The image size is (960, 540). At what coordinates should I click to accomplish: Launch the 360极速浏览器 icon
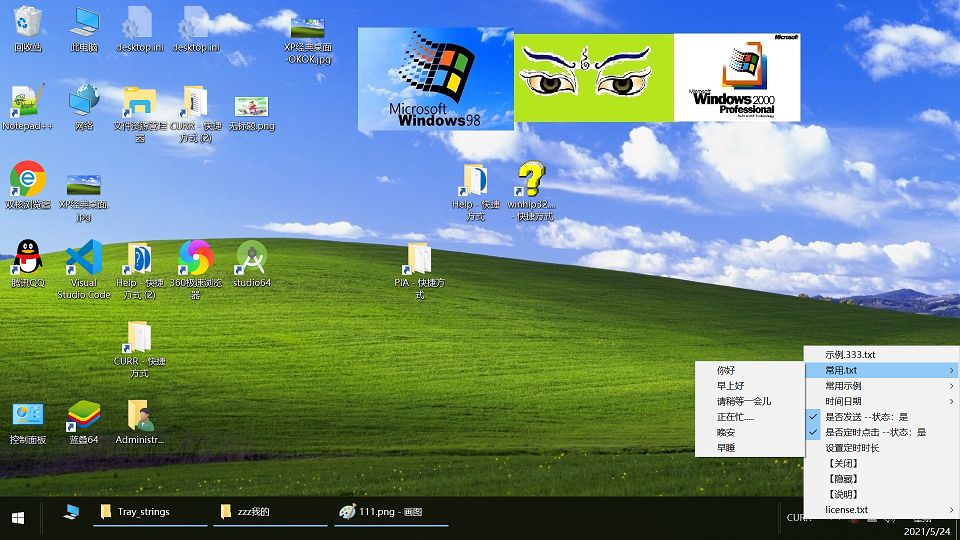coord(196,269)
